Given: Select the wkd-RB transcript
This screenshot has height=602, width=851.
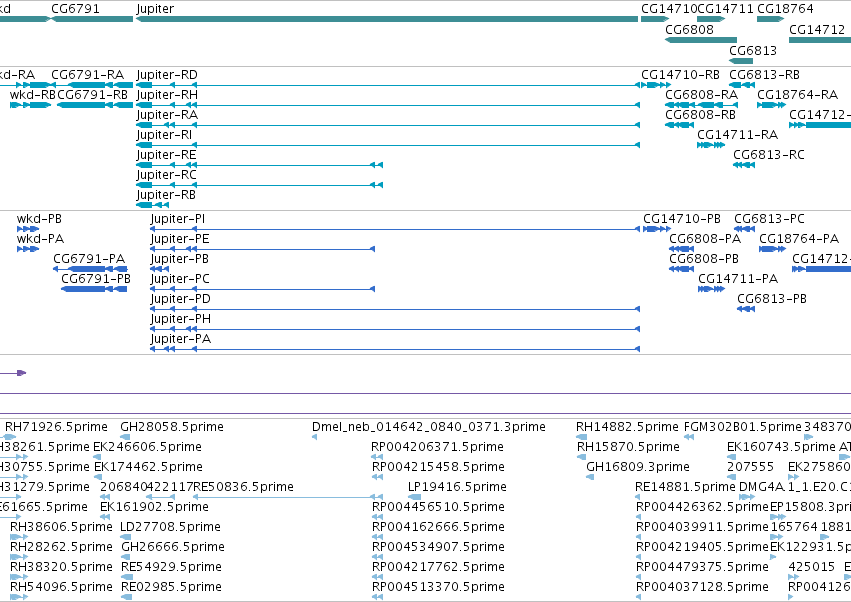Looking at the screenshot, I should tap(30, 105).
